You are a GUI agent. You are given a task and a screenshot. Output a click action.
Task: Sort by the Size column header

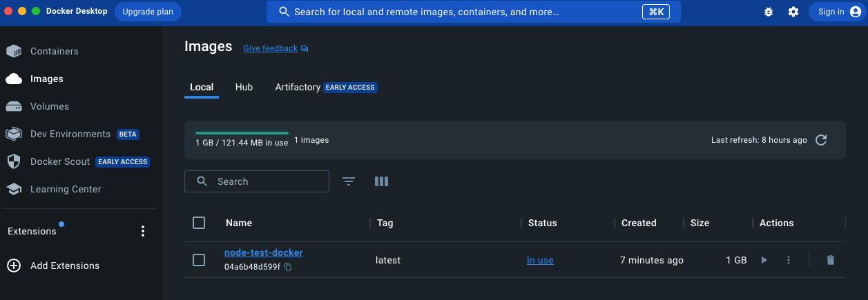[x=700, y=223]
